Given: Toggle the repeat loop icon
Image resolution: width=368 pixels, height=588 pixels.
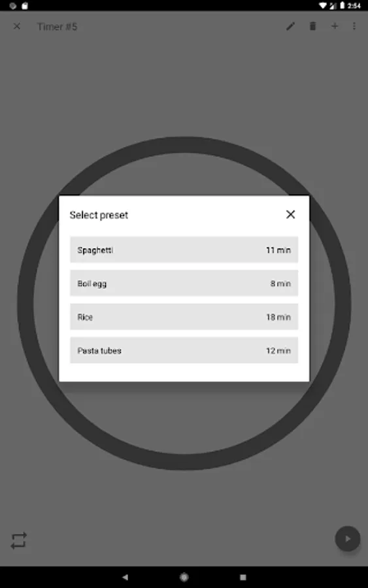Looking at the screenshot, I should (x=19, y=540).
